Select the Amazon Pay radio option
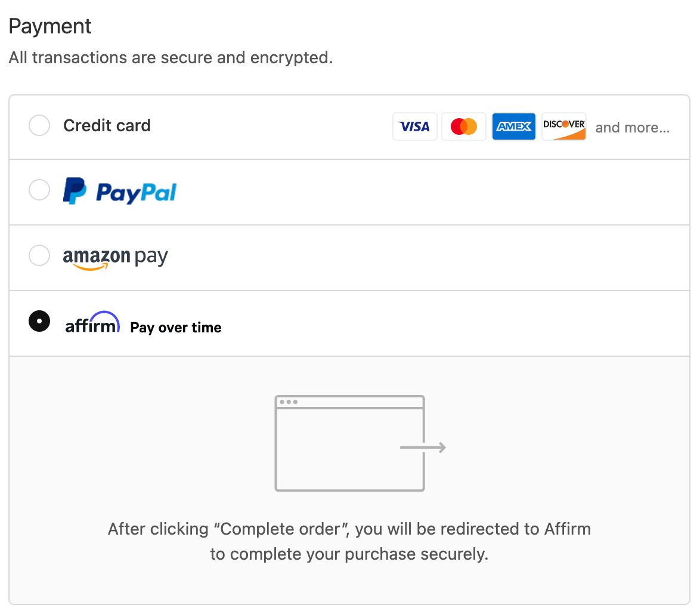The image size is (700, 611). pos(39,255)
